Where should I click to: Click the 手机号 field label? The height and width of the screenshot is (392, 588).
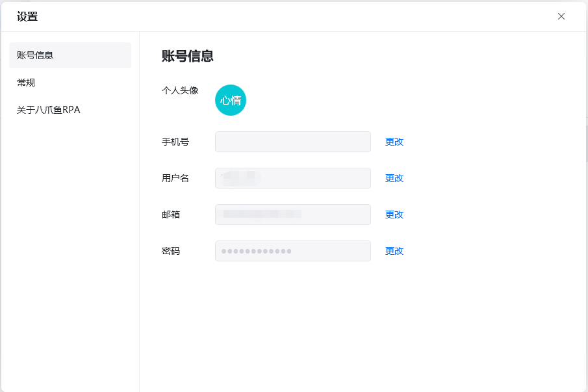172,141
